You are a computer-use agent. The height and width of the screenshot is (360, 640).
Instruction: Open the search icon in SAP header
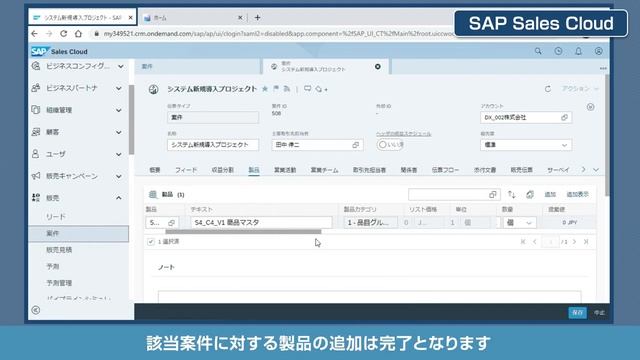tap(538, 51)
